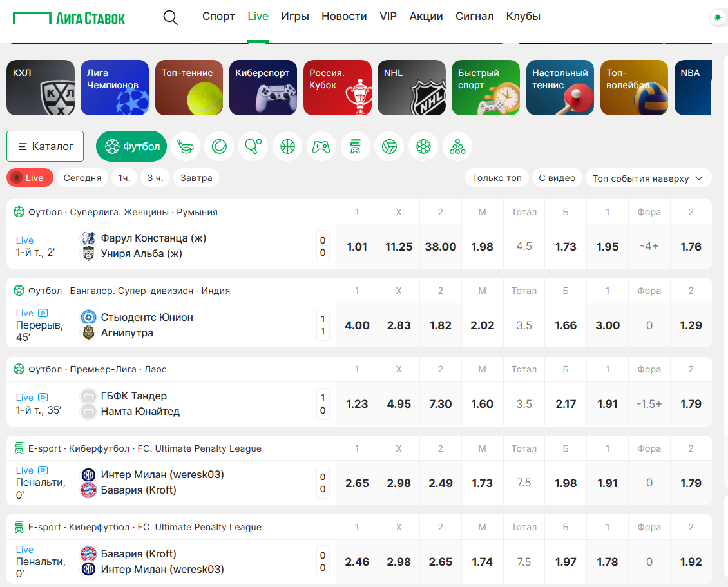Select the Сегодня time filter
Viewport: 728px width, 587px height.
pos(82,178)
